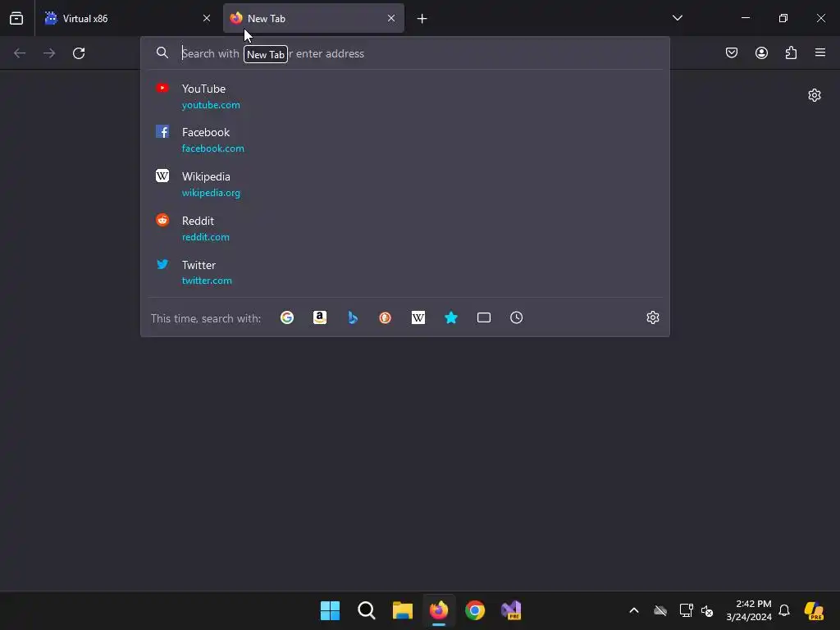Select the Reddit suggestion
Viewport: 840px width, 630px height.
tap(405, 228)
